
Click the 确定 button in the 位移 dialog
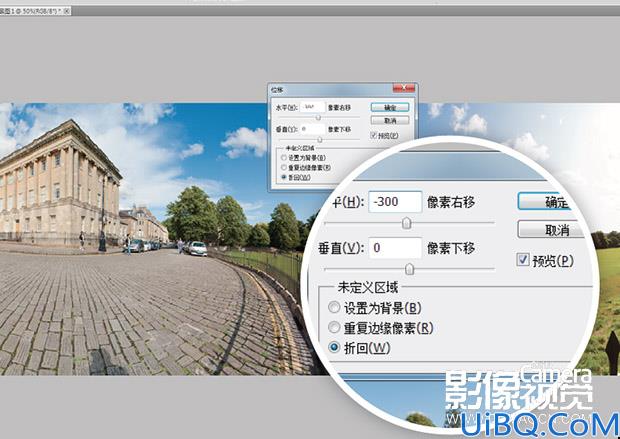390,108
